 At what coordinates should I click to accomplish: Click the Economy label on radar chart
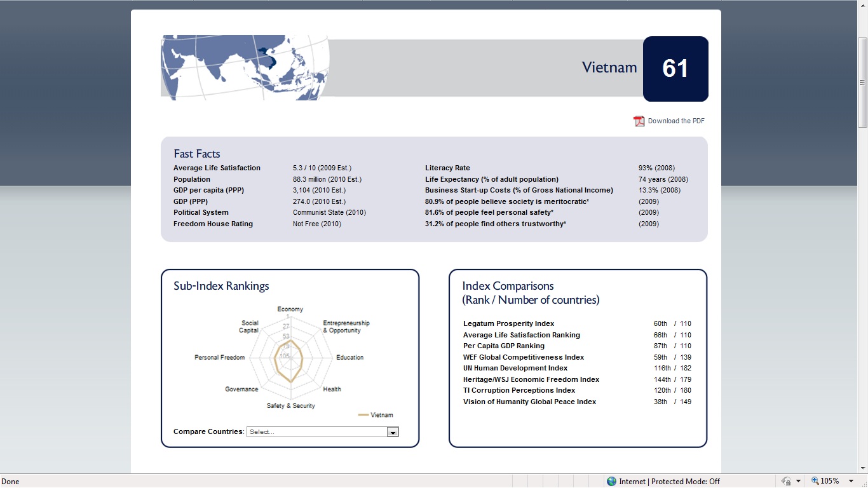pyautogui.click(x=290, y=309)
